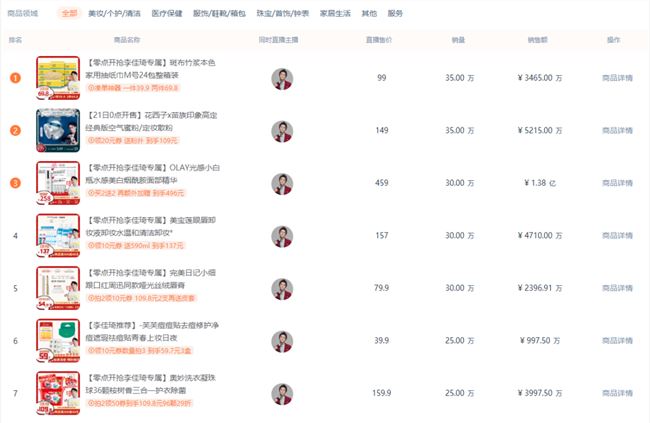Choose the 珠宝/首饰/钟表 category
The image size is (650, 423).
(283, 13)
